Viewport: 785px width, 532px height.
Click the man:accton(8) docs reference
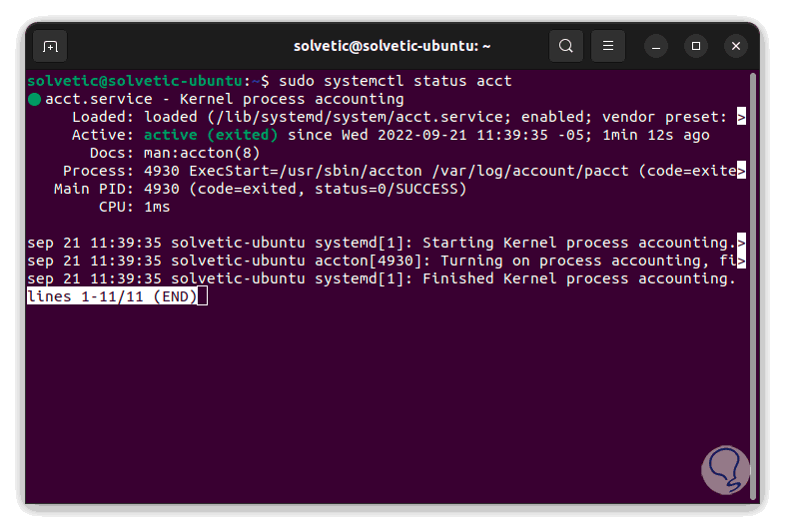point(197,153)
